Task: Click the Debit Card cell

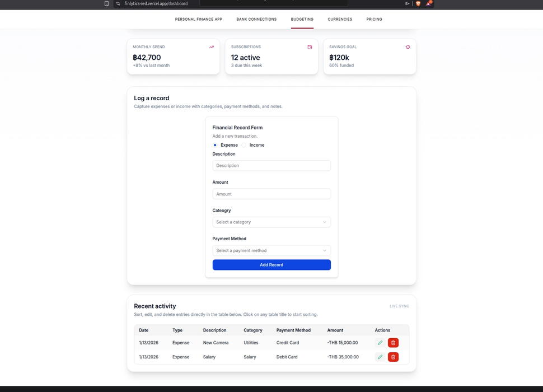Action: (287, 357)
